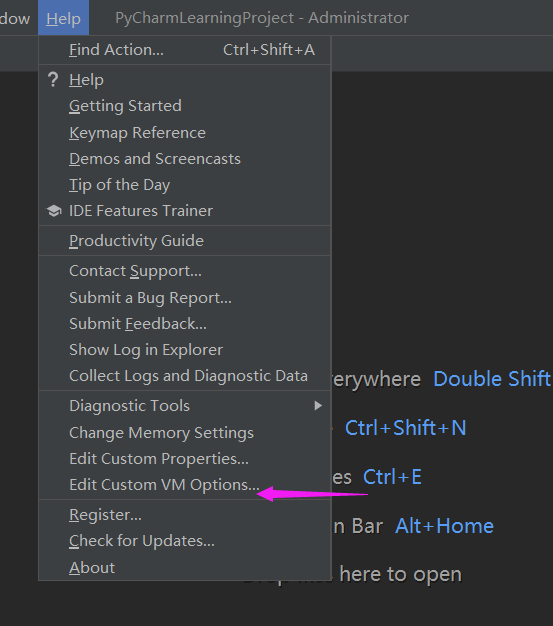Click the graduation cap trainer icon
Screen dimensions: 553x626
(54, 211)
